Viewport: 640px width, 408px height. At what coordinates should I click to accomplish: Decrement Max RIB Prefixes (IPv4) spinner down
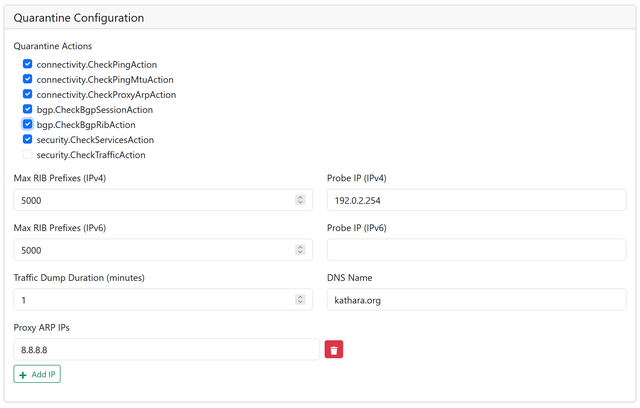300,203
